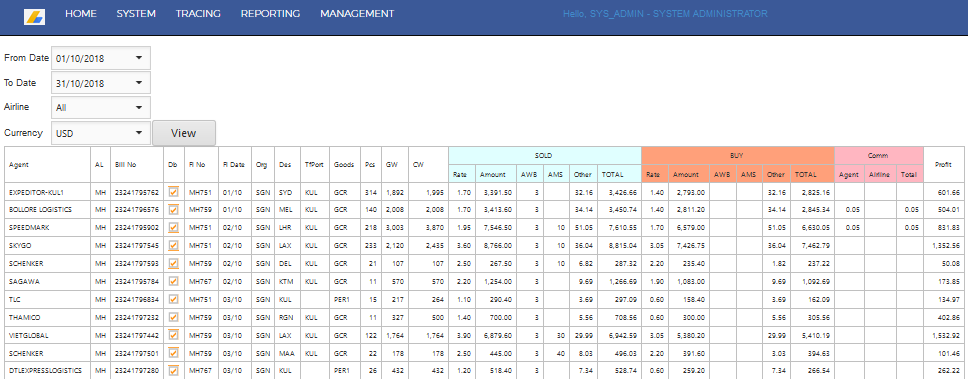The image size is (968, 379).
Task: Click the Comm group header
Action: click(x=879, y=156)
